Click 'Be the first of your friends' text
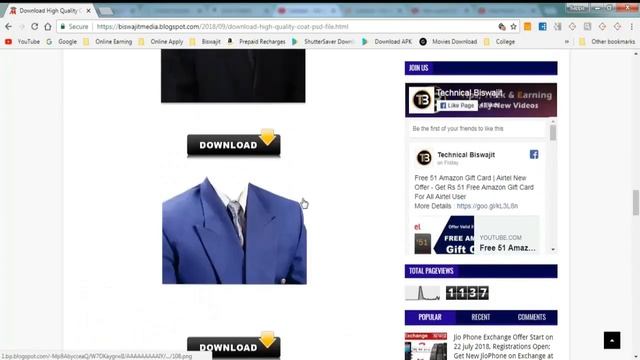This screenshot has height=360, width=640. 458,129
